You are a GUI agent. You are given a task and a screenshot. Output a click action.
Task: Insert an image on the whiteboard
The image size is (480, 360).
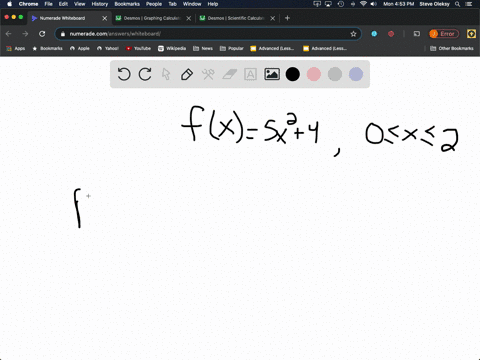[x=272, y=74]
